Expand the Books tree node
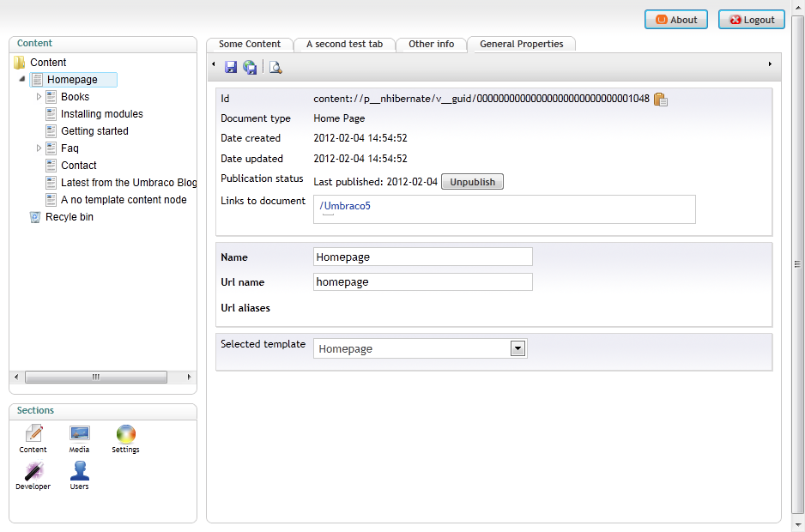The image size is (805, 532). coord(39,97)
